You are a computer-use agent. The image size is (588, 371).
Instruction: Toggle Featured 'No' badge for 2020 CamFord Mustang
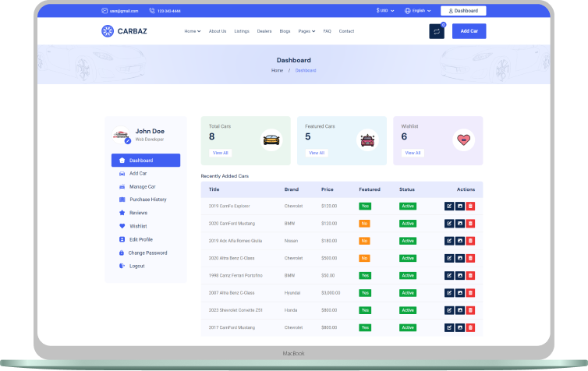pyautogui.click(x=364, y=224)
